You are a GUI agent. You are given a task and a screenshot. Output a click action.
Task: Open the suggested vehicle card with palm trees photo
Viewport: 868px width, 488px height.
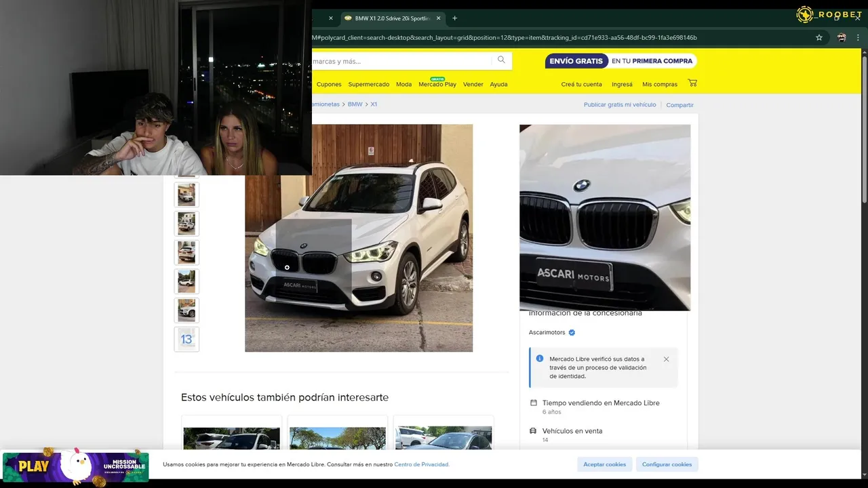click(x=338, y=434)
